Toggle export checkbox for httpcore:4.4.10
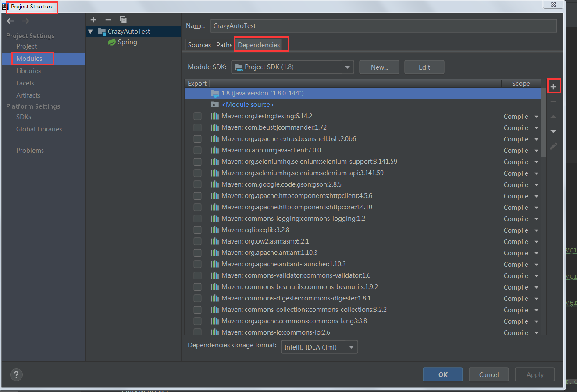577x392 pixels. [x=197, y=207]
